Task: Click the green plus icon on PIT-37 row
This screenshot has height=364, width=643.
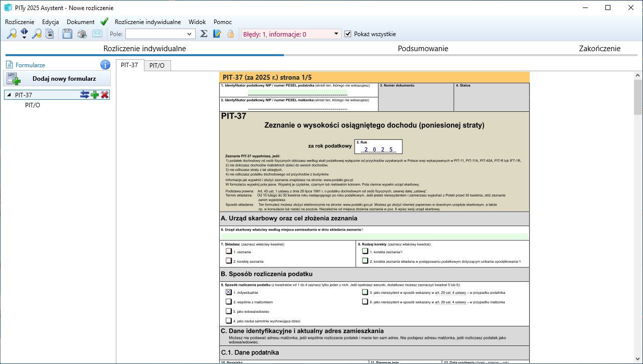Action: coord(95,95)
